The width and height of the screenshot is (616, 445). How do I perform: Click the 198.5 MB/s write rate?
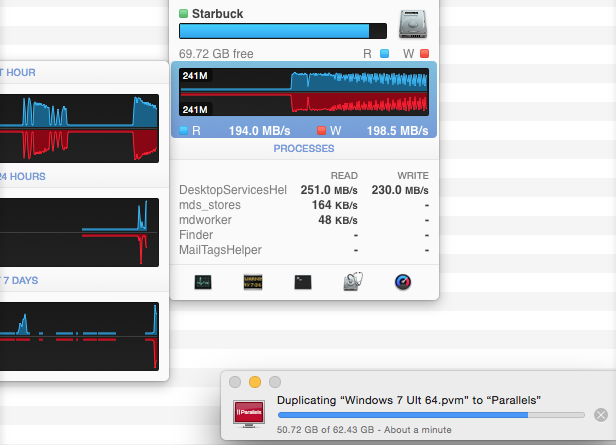point(397,130)
